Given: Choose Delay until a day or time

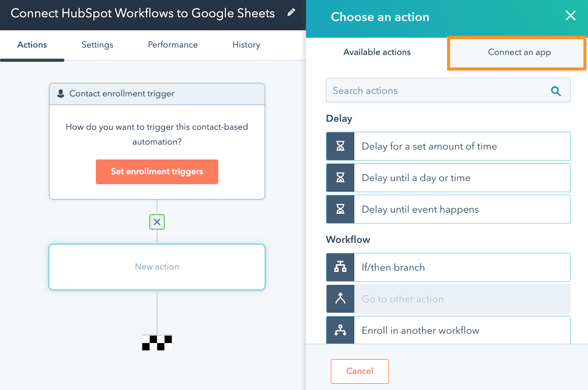Looking at the screenshot, I should pyautogui.click(x=448, y=178).
